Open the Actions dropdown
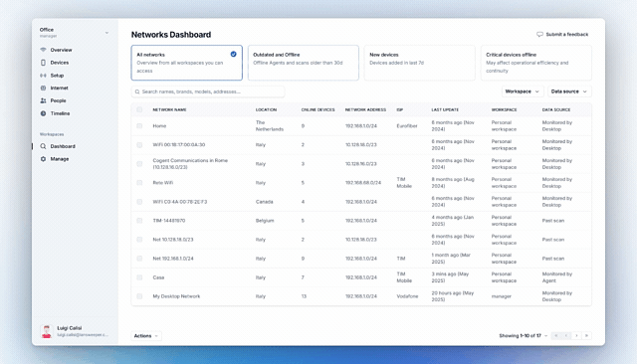The width and height of the screenshot is (637, 364). (146, 336)
